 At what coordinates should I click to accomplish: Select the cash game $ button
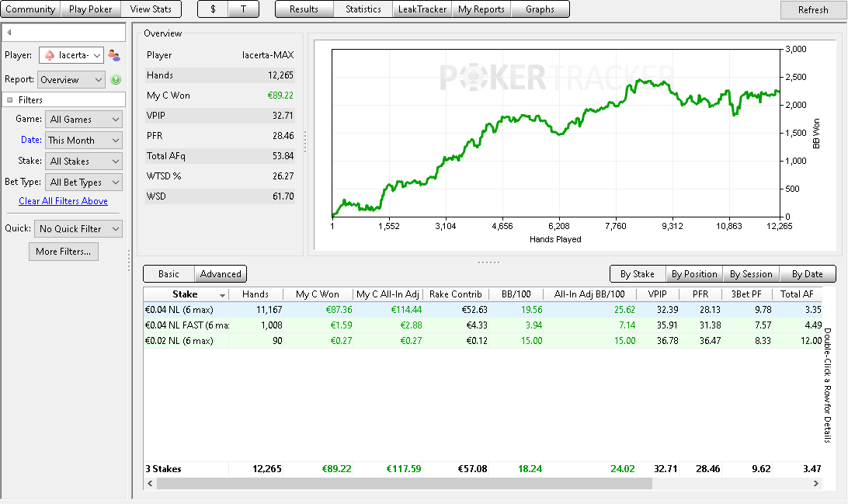point(213,9)
